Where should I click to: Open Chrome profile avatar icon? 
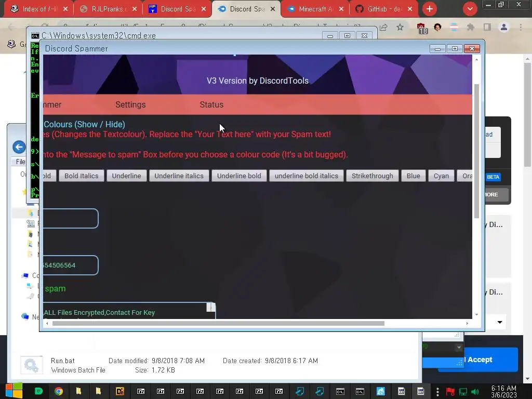pyautogui.click(x=504, y=27)
